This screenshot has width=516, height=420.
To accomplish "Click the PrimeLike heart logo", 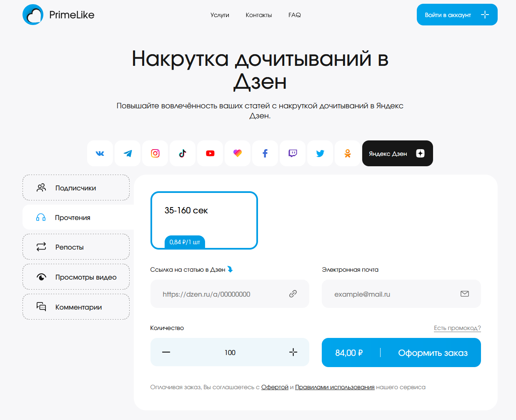I will [x=33, y=15].
